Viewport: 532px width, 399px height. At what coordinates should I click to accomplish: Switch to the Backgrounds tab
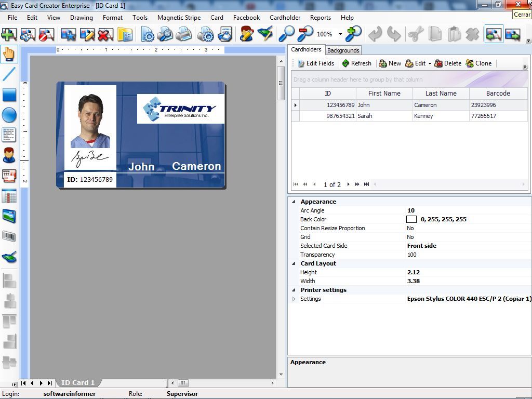pyautogui.click(x=343, y=50)
